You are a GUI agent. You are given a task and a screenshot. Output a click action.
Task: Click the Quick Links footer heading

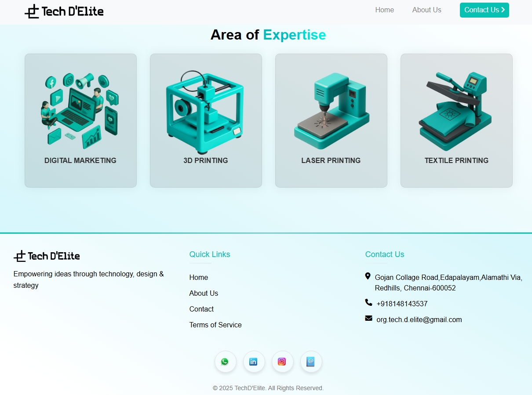pos(210,254)
